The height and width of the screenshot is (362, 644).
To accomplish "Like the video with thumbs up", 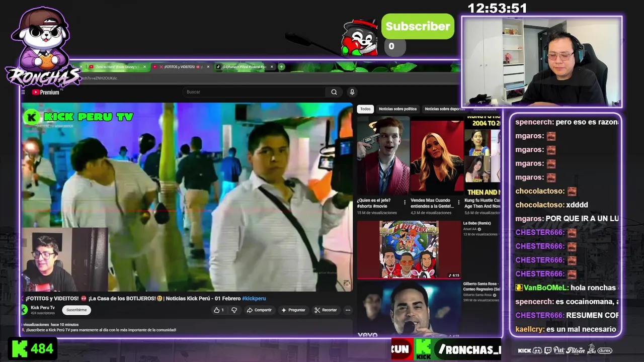I will click(219, 310).
